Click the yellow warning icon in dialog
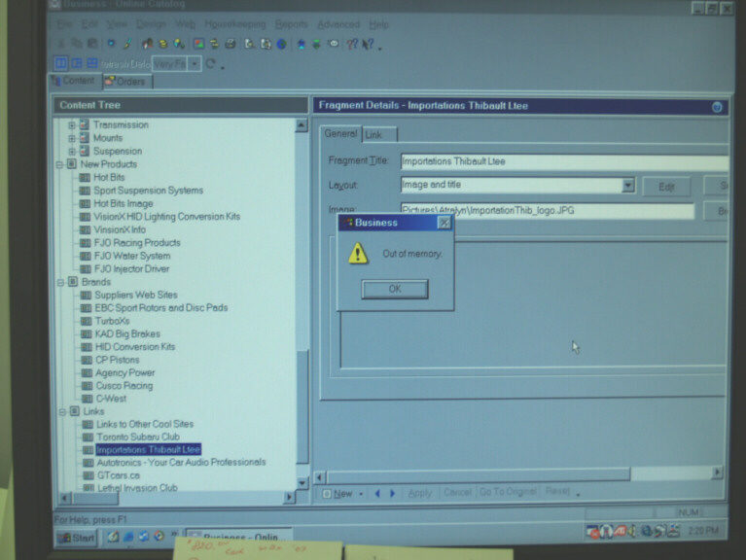The height and width of the screenshot is (560, 746). click(x=358, y=254)
